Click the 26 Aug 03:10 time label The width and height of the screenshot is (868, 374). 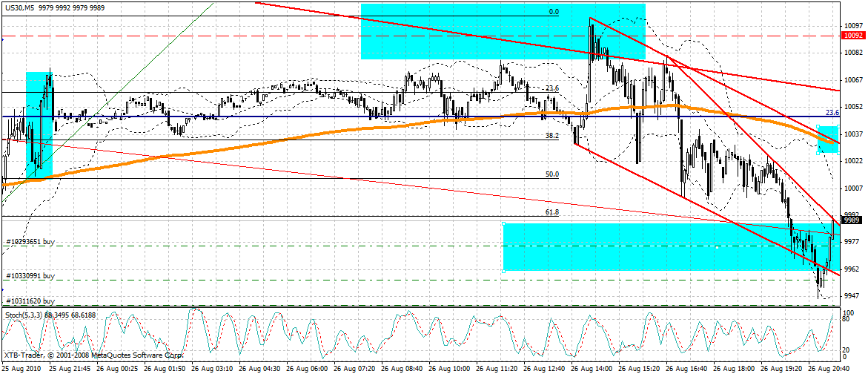pos(212,368)
